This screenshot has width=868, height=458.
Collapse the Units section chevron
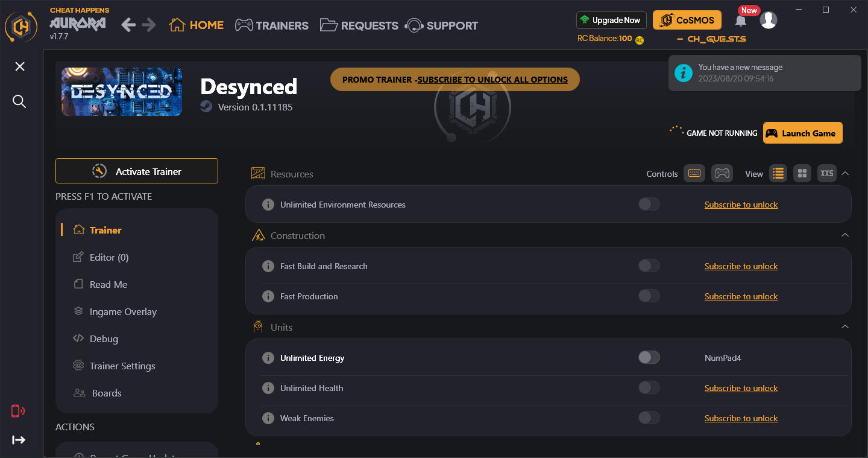845,326
